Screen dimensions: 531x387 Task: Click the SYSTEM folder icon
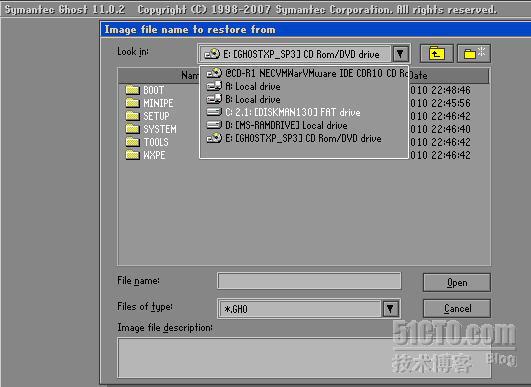(x=132, y=129)
